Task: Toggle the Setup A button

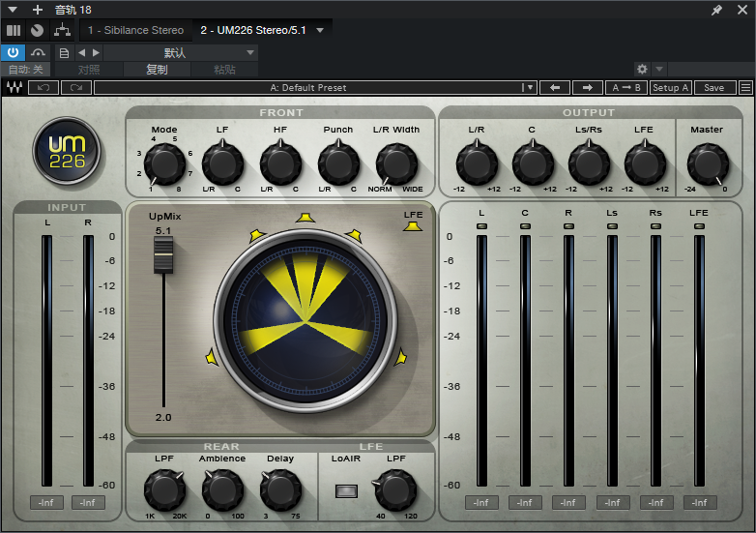Action: [x=671, y=87]
